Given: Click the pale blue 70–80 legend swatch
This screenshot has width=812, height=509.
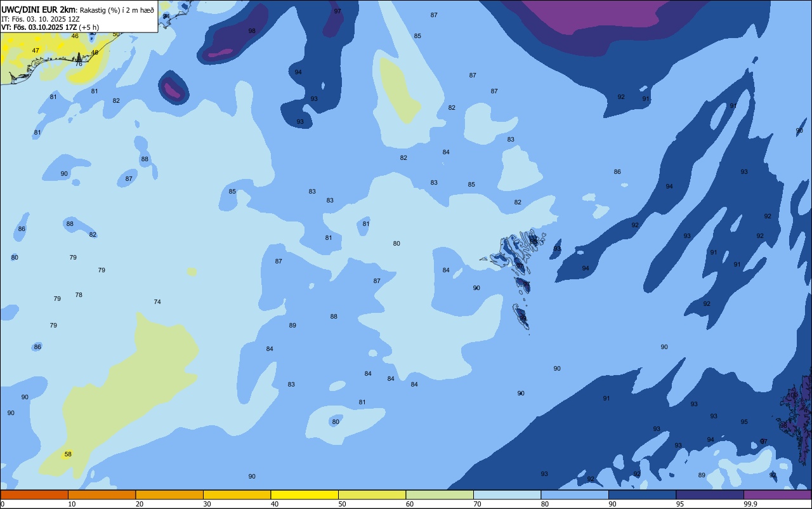Looking at the screenshot, I should pos(507,494).
